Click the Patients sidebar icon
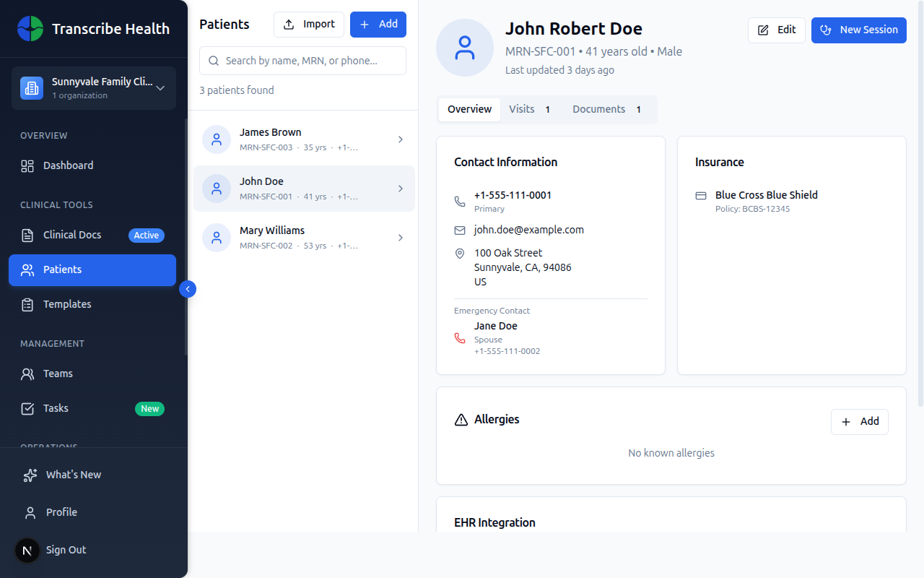924x578 pixels. pyautogui.click(x=27, y=269)
